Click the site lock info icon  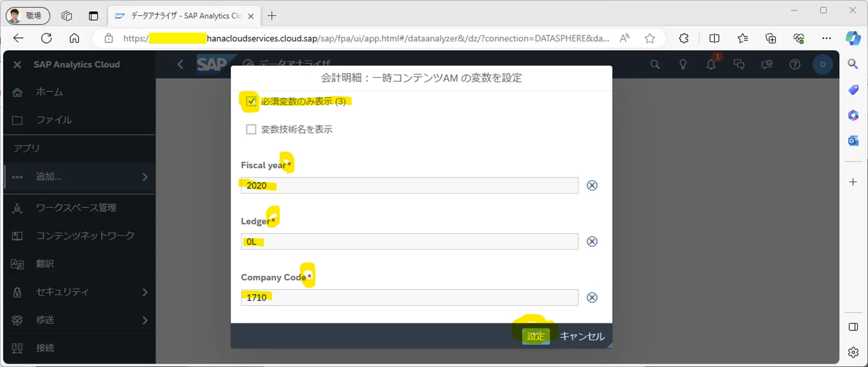[108, 38]
